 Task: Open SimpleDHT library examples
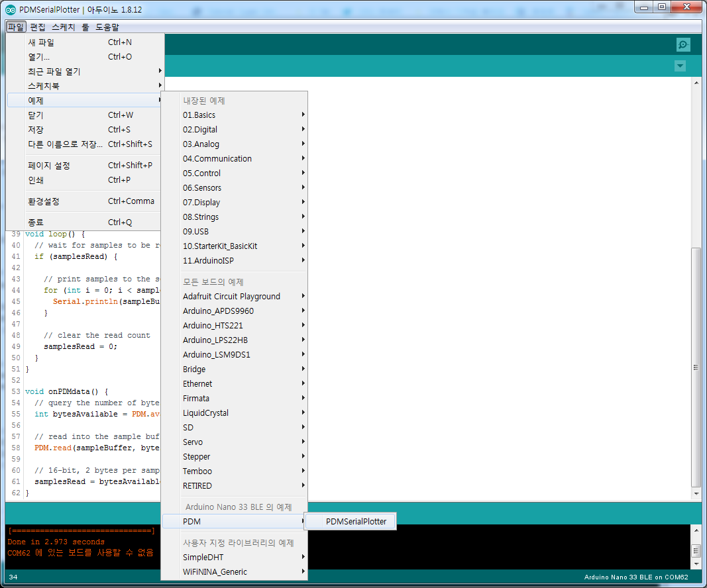click(235, 557)
